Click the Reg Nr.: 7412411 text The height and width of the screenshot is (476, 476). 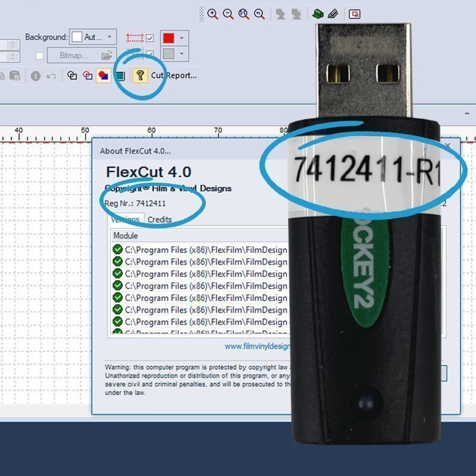point(135,203)
